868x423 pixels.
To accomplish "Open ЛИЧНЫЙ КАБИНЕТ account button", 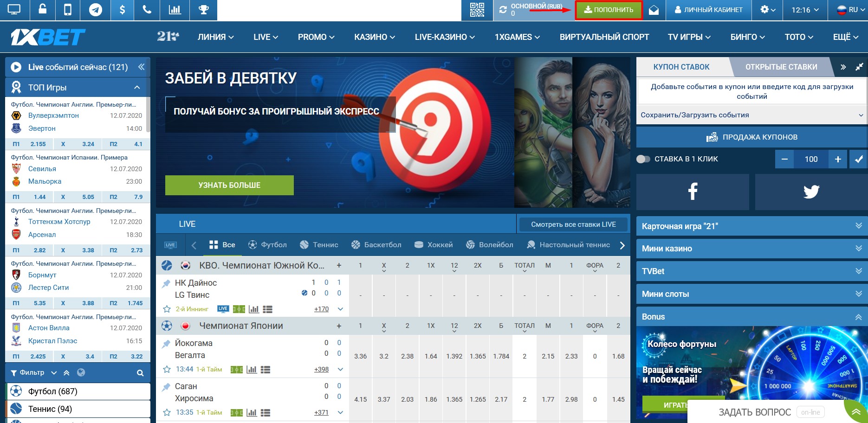I will click(x=708, y=10).
